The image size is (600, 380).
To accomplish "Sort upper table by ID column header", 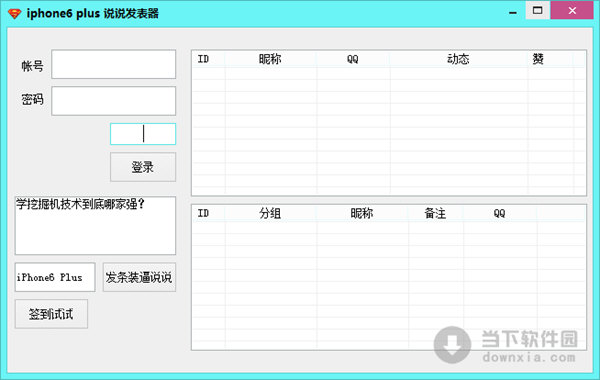I will [209, 59].
